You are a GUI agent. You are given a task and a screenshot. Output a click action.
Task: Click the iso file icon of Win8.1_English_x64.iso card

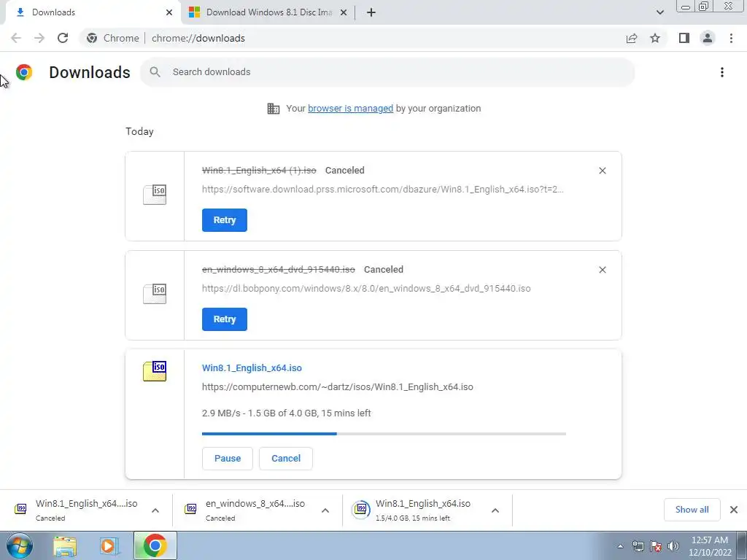coord(155,371)
